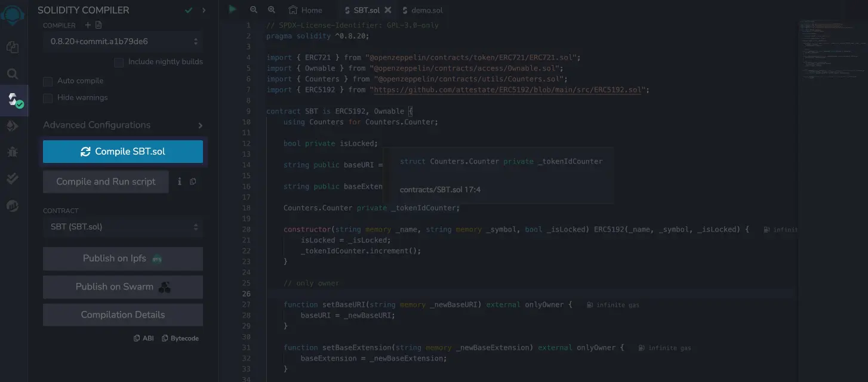Image resolution: width=868 pixels, height=382 pixels.
Task: Open the SBT (SBT.sol) contract dropdown
Action: point(123,227)
